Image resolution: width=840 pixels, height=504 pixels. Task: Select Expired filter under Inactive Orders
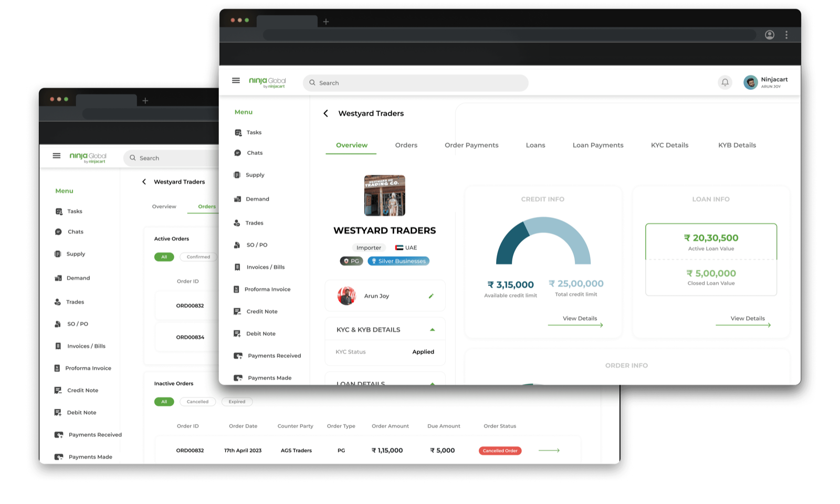pyautogui.click(x=237, y=402)
